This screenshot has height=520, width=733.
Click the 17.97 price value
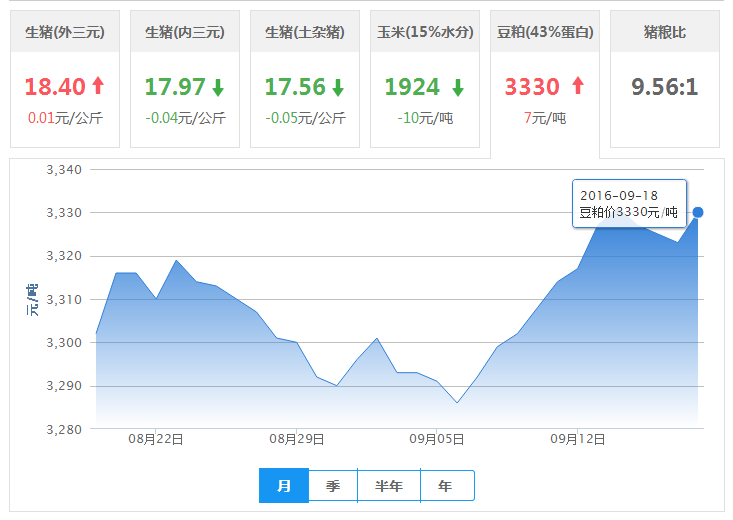(x=175, y=87)
